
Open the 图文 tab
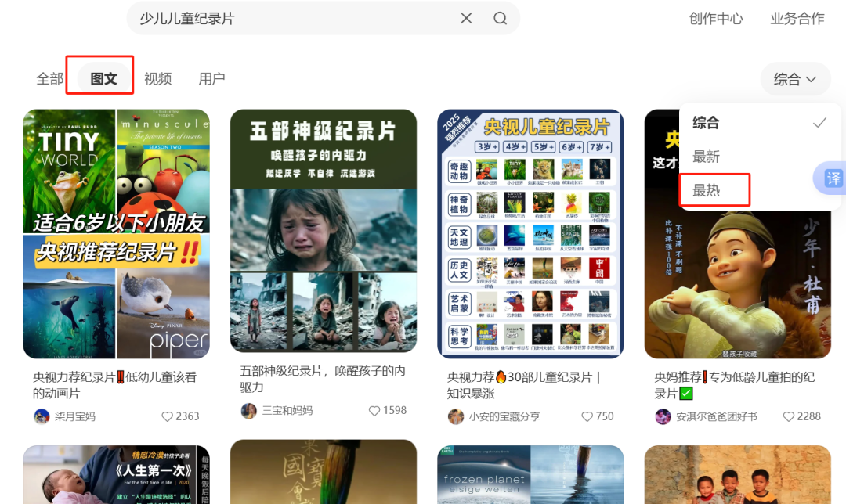(x=103, y=79)
